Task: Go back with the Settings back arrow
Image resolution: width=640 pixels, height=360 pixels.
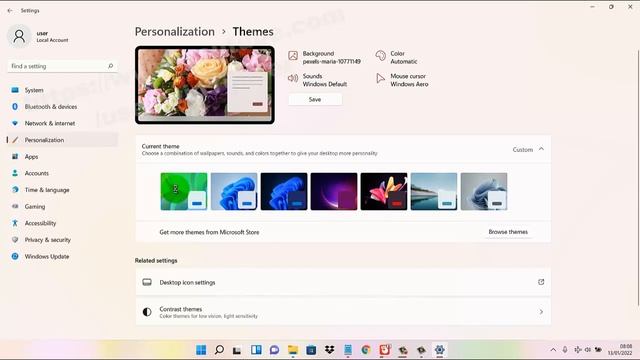Action: click(x=10, y=11)
